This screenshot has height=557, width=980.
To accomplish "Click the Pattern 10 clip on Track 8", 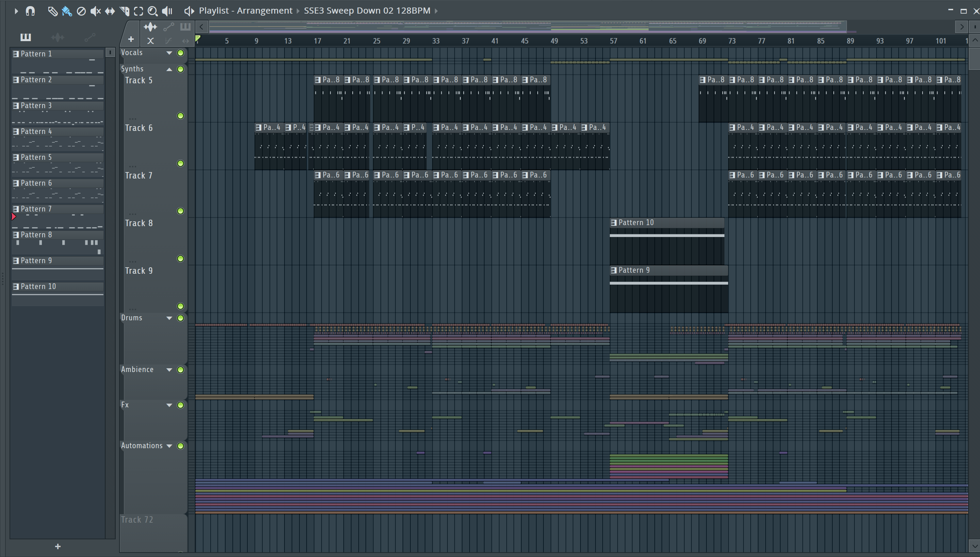I will click(667, 241).
